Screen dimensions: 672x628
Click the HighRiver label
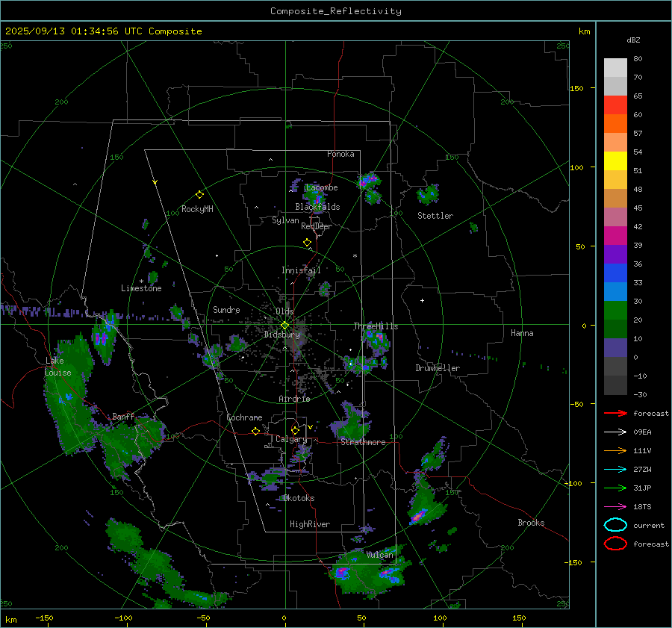[x=310, y=524]
